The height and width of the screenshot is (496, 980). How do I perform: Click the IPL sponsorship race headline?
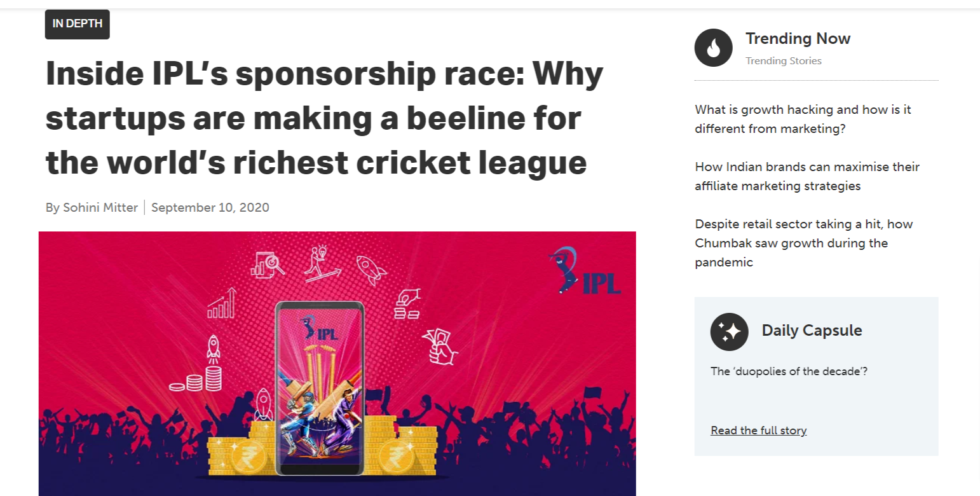324,119
